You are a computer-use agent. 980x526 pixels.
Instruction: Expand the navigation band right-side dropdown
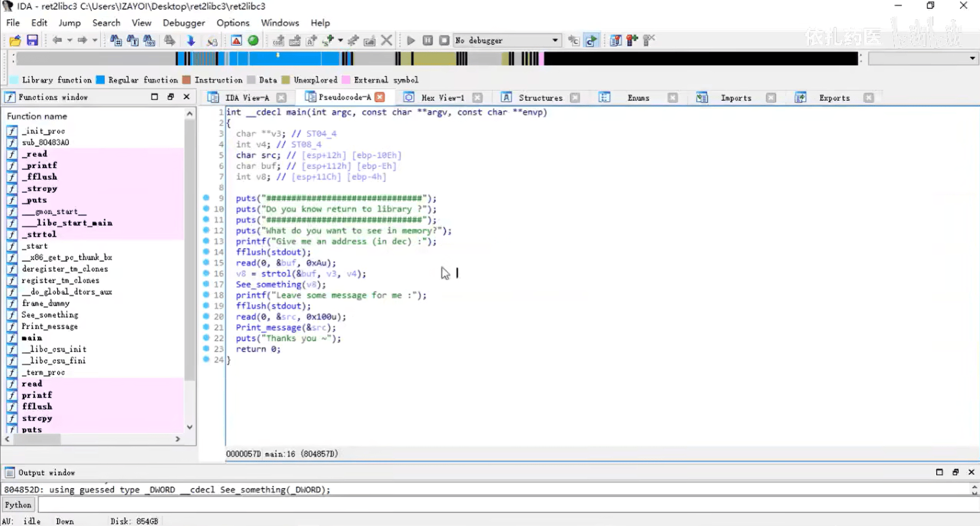coord(972,59)
